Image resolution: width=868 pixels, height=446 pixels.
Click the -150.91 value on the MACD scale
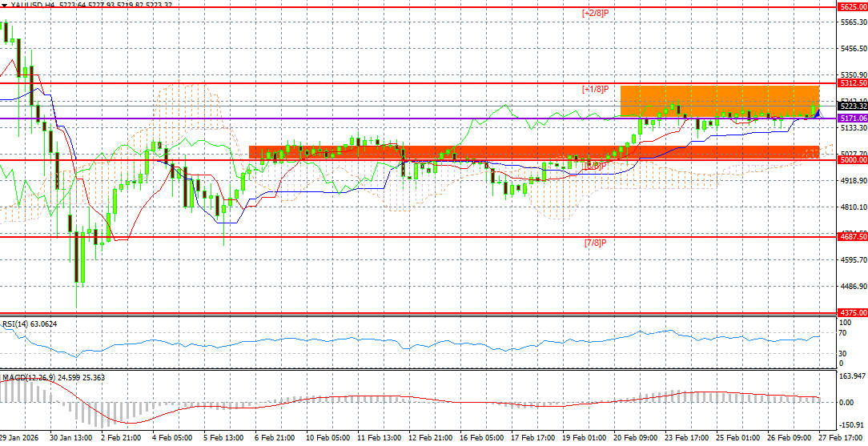pyautogui.click(x=853, y=425)
